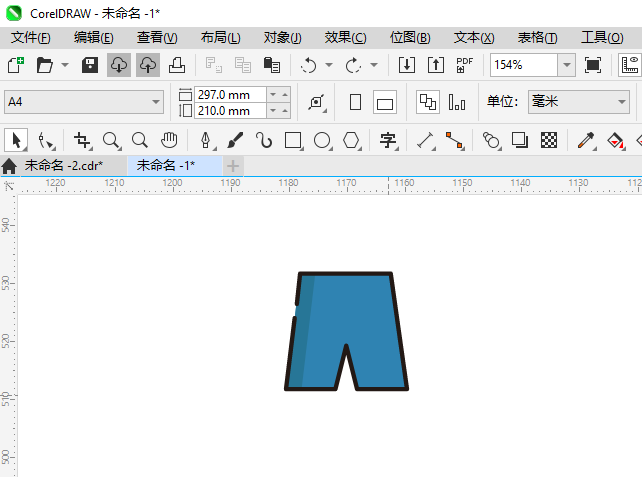Click the 154% zoom level field
Screen dimensions: 642x477
[x=524, y=65]
